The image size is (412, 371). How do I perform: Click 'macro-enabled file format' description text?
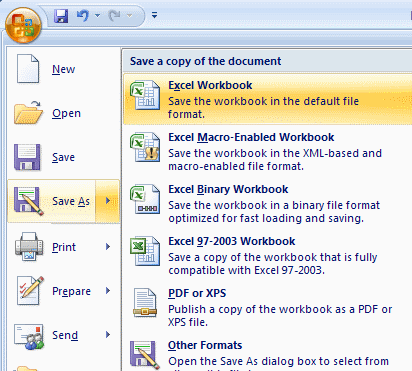236,166
